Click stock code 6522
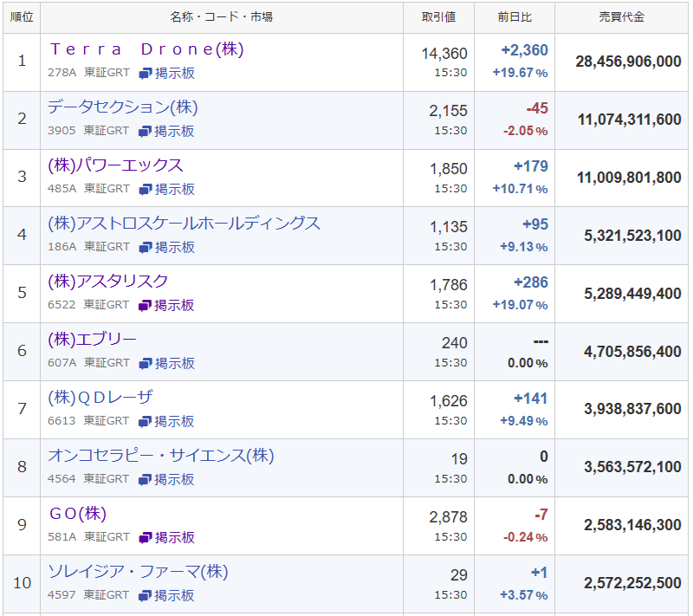The width and height of the screenshot is (693, 616). pyautogui.click(x=62, y=304)
